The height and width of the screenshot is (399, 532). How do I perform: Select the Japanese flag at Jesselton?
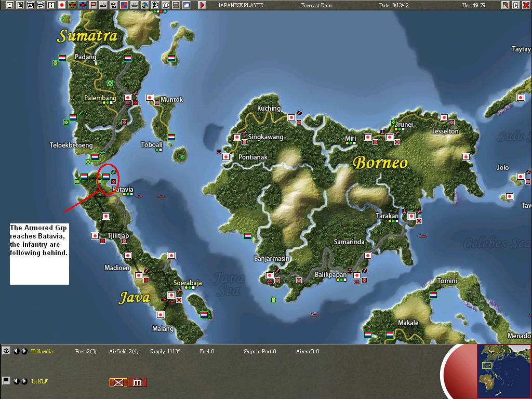click(444, 117)
